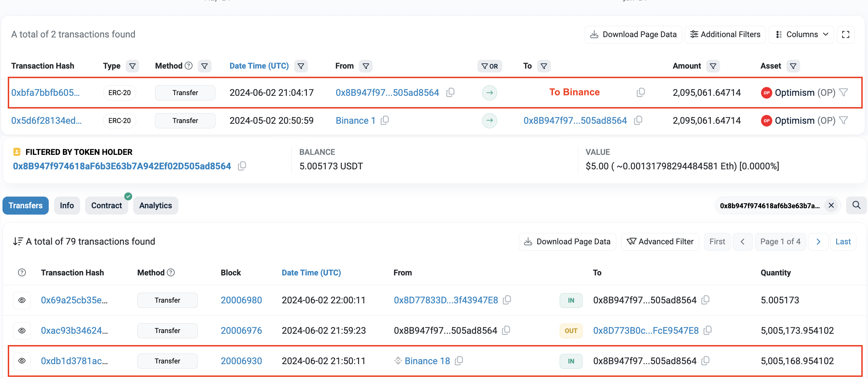Switch to the Info tab
The height and width of the screenshot is (379, 868).
click(x=67, y=205)
